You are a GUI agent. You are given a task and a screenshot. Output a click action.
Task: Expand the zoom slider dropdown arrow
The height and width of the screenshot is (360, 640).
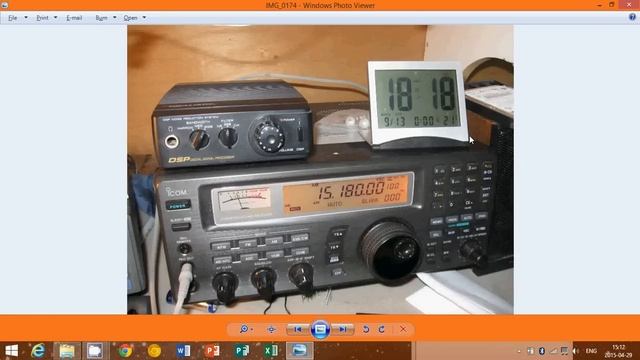coord(252,329)
